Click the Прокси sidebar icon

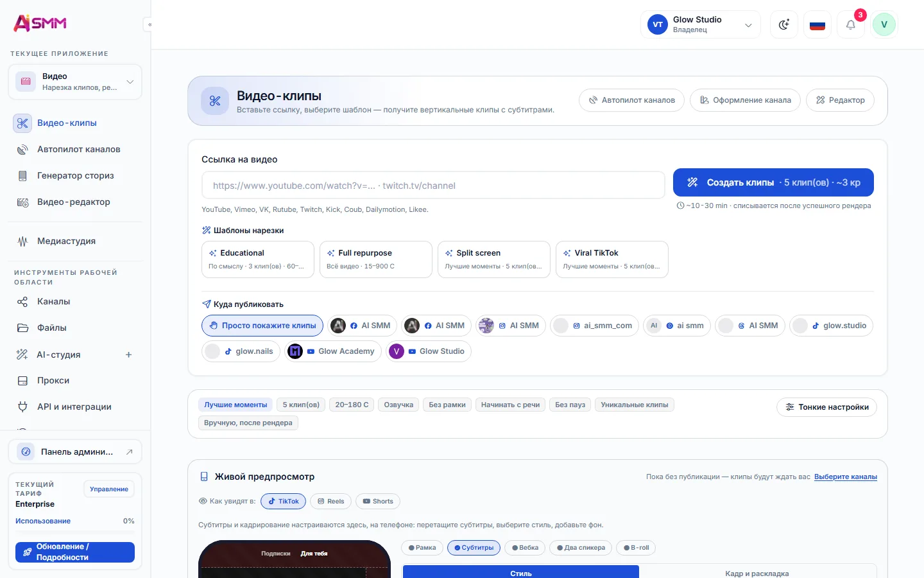[22, 380]
